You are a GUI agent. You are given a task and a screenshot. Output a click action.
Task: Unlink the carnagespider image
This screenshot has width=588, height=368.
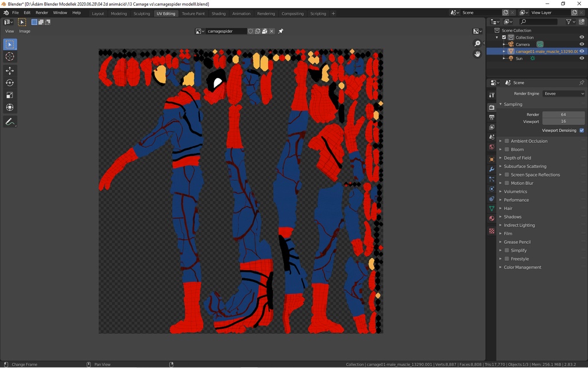click(272, 32)
